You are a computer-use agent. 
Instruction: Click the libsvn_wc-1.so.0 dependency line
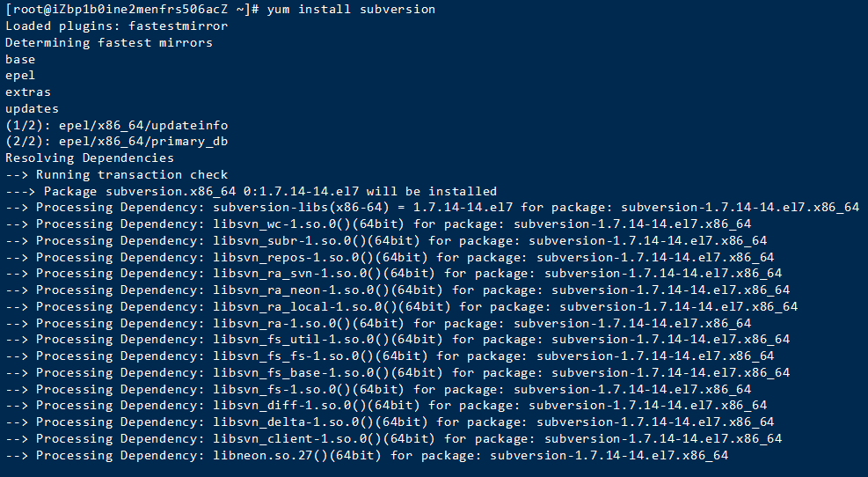coord(378,224)
